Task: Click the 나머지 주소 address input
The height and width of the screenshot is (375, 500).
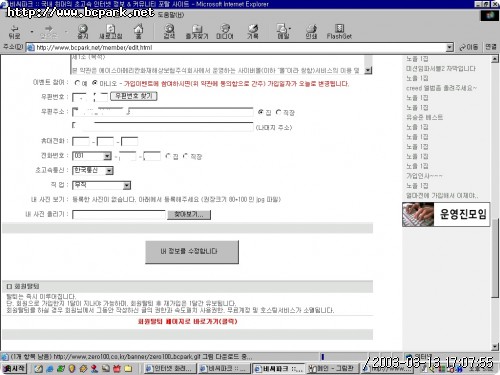Action: 163,126
